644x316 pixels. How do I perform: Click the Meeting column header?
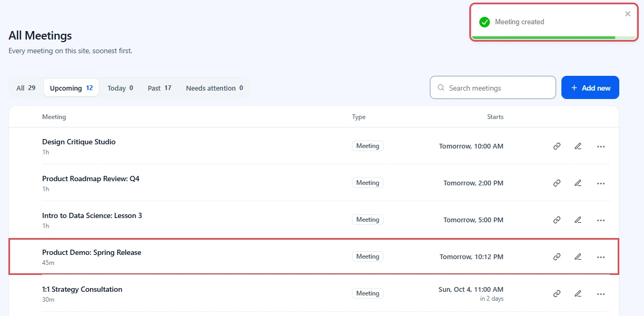(x=54, y=117)
